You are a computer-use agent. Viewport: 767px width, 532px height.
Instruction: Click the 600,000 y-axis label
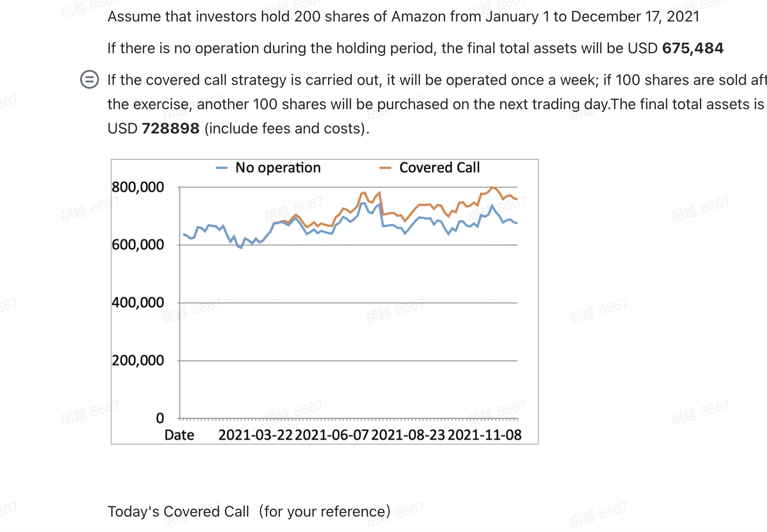tap(138, 245)
